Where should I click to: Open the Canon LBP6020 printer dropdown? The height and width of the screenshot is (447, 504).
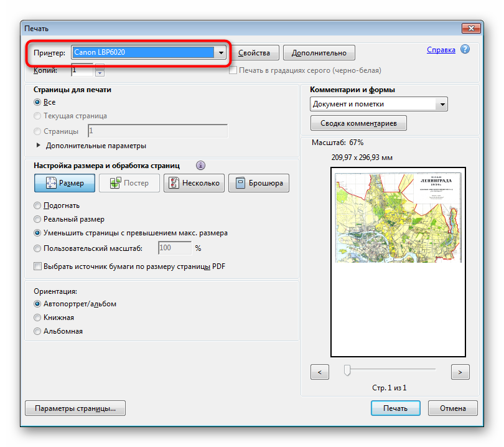tap(220, 52)
